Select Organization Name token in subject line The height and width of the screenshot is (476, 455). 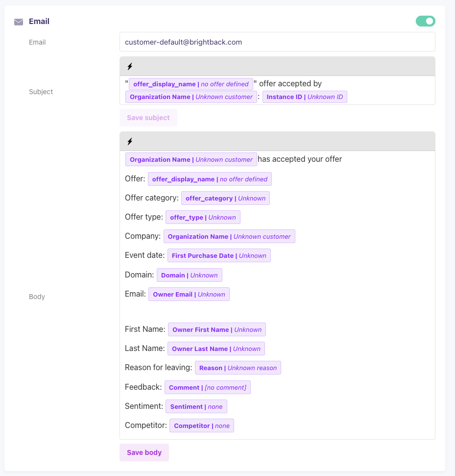[191, 97]
